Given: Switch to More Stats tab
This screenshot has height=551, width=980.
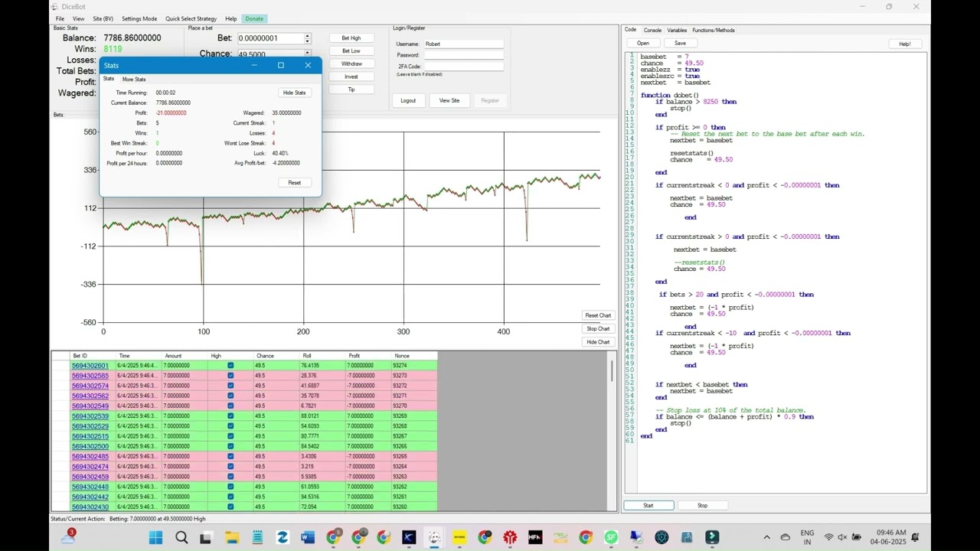Looking at the screenshot, I should coord(134,79).
